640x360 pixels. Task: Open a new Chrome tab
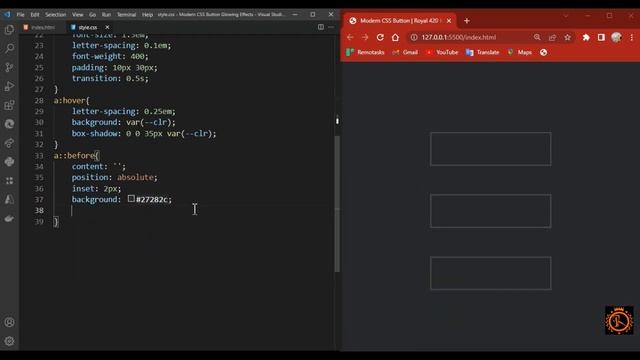pos(467,21)
